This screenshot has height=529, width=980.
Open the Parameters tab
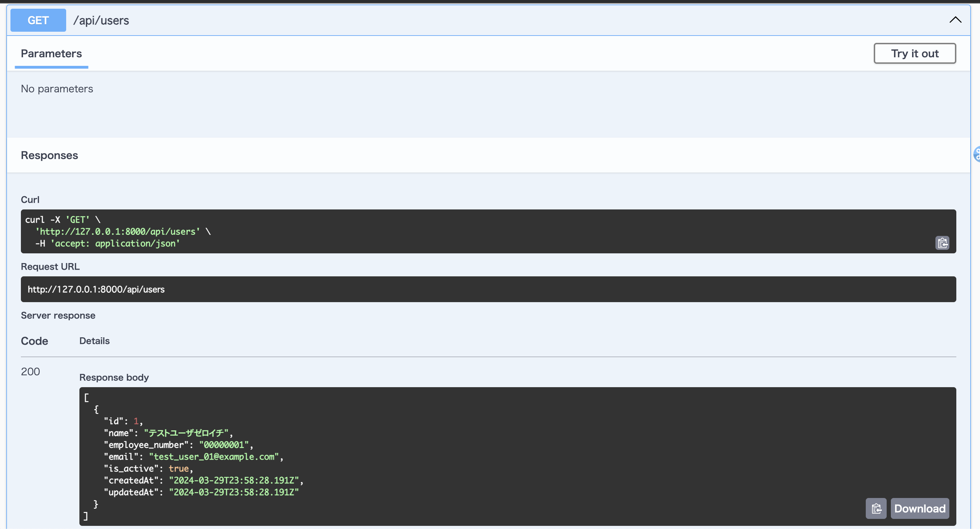click(x=51, y=54)
